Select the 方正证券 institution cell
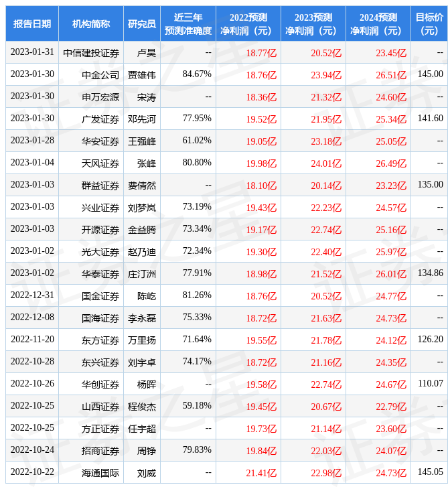448x489 pixels. pos(91,429)
